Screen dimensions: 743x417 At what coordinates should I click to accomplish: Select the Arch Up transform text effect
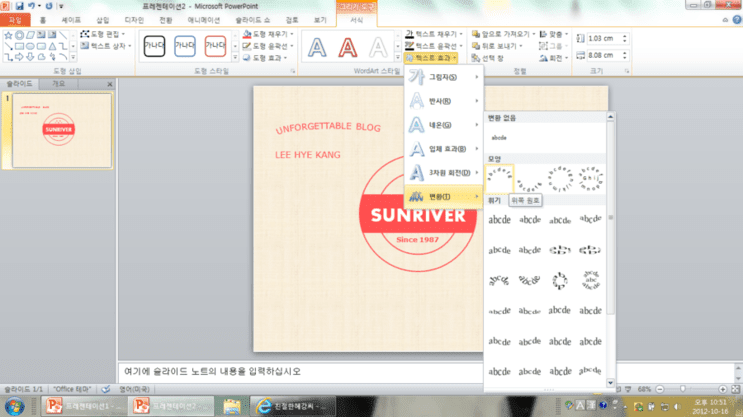pos(499,179)
